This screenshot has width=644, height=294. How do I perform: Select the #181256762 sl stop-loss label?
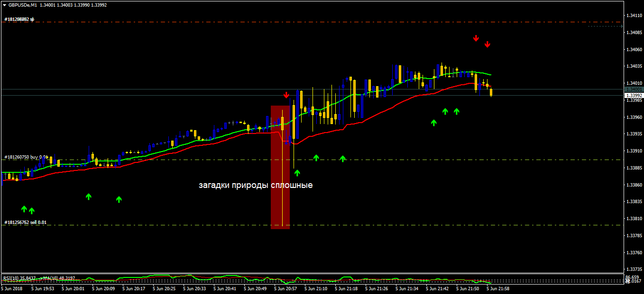[x=19, y=19]
